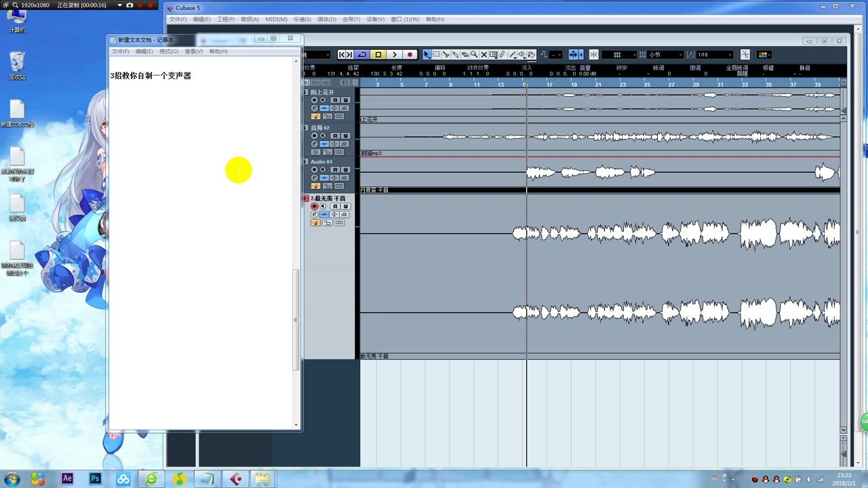868x488 pixels.
Task: Select the Range Selection tool
Action: (436, 54)
